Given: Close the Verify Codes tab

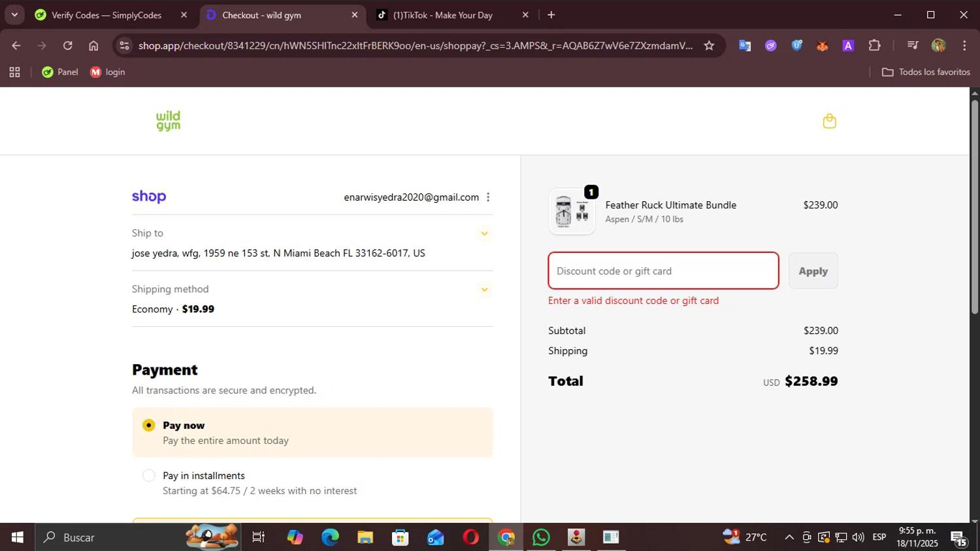Looking at the screenshot, I should coord(184,14).
